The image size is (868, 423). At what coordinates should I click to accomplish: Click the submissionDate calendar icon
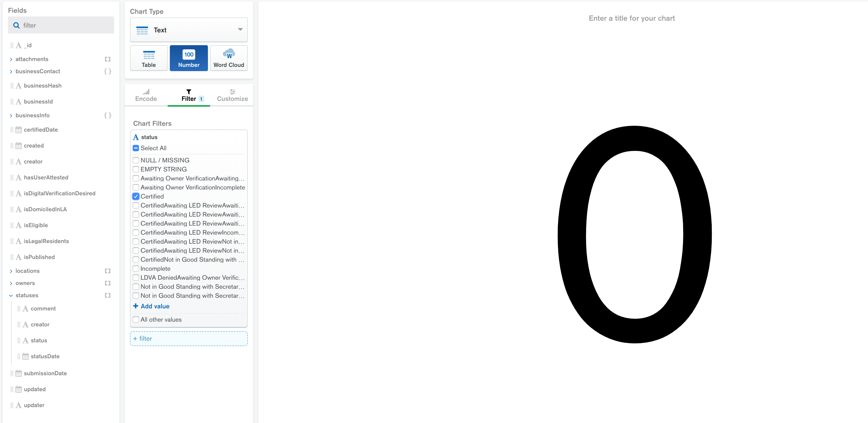tap(19, 373)
